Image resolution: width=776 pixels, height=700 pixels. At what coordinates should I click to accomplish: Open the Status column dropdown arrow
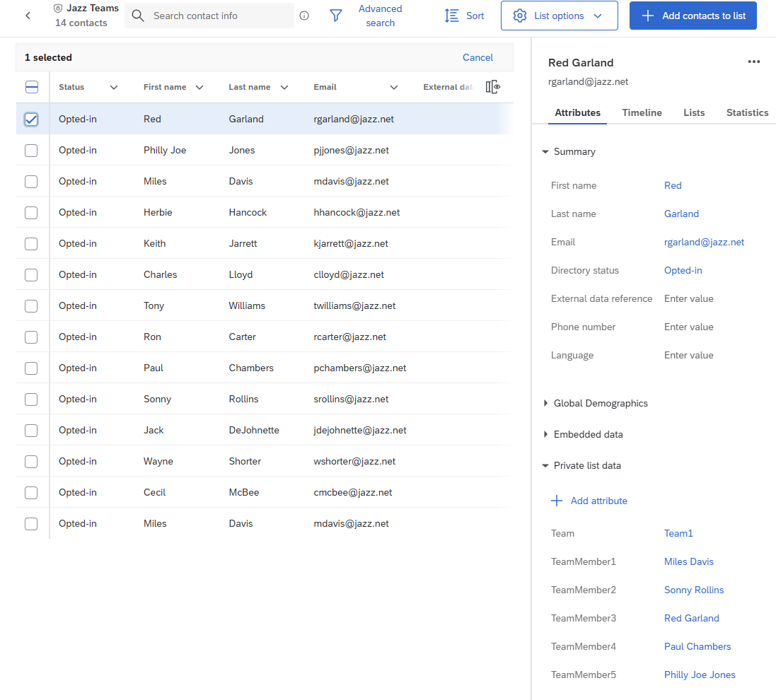coord(114,88)
